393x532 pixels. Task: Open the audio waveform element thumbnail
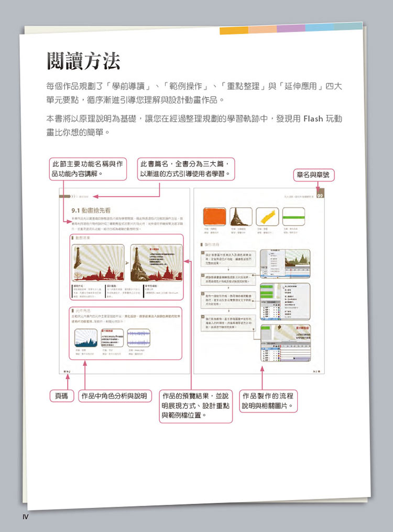(x=138, y=337)
